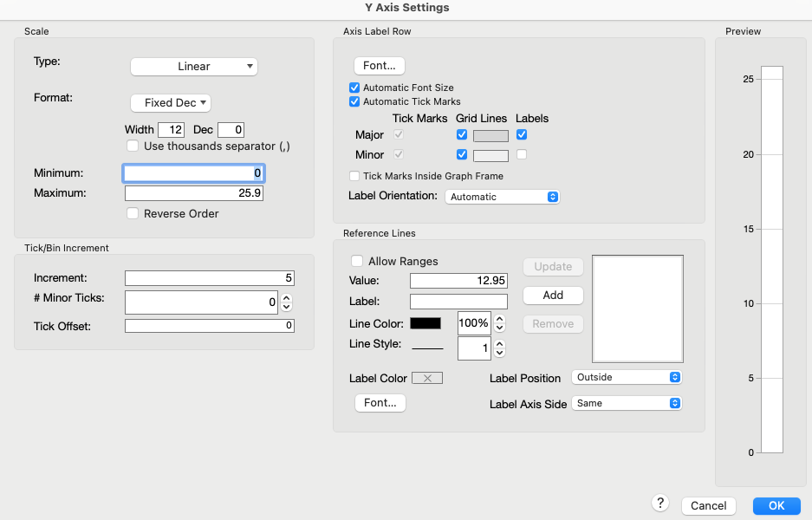Open the Label Position dropdown showing Outside
Screen dimensions: 812x520
(626, 377)
